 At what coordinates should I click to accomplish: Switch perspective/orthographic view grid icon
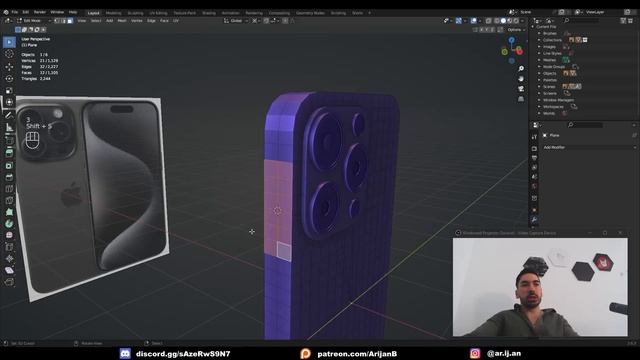521,99
